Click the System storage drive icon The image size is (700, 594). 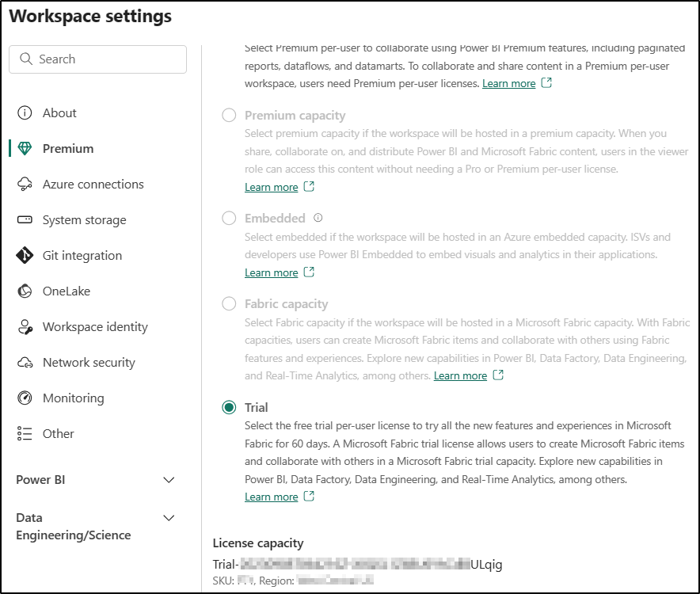click(x=25, y=219)
